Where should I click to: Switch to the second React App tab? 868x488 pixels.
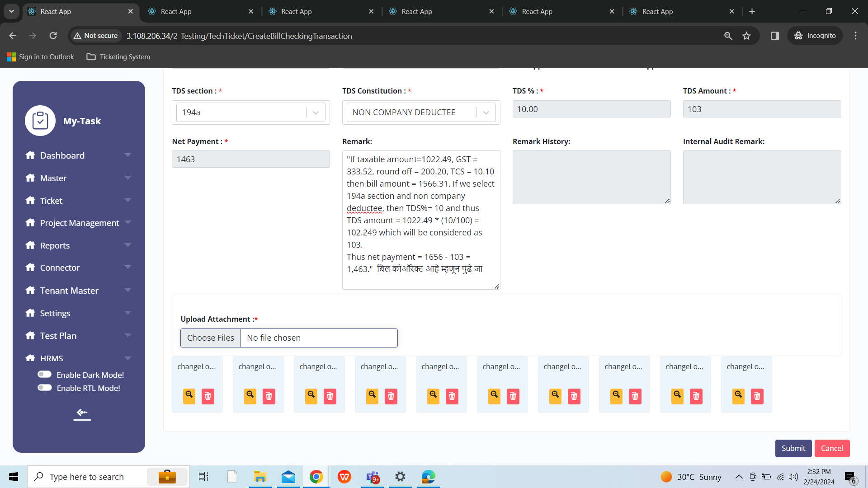[201, 11]
